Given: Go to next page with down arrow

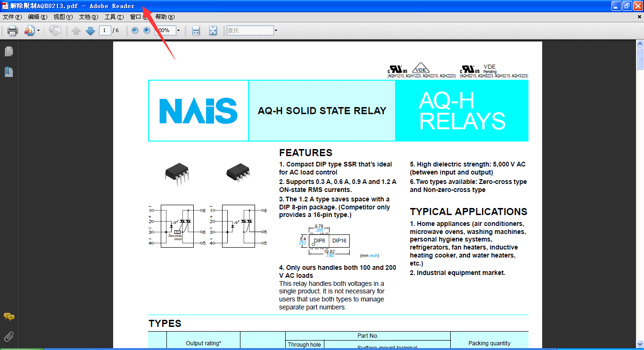Looking at the screenshot, I should (x=91, y=31).
